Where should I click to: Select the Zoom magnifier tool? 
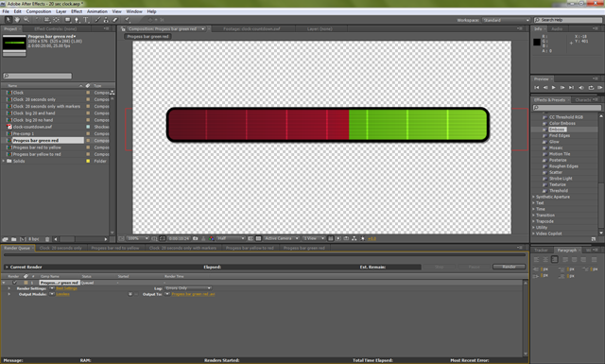pos(26,20)
